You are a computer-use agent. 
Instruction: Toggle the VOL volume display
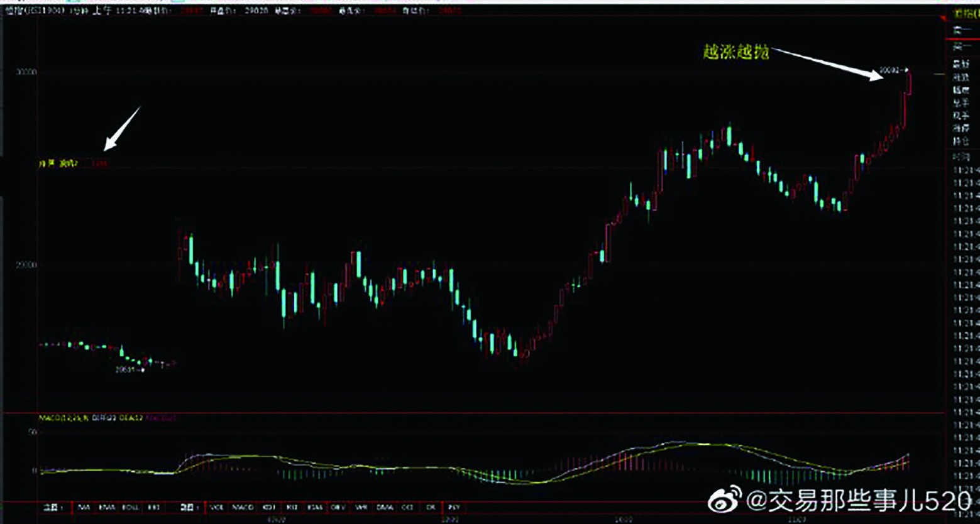coord(214,509)
